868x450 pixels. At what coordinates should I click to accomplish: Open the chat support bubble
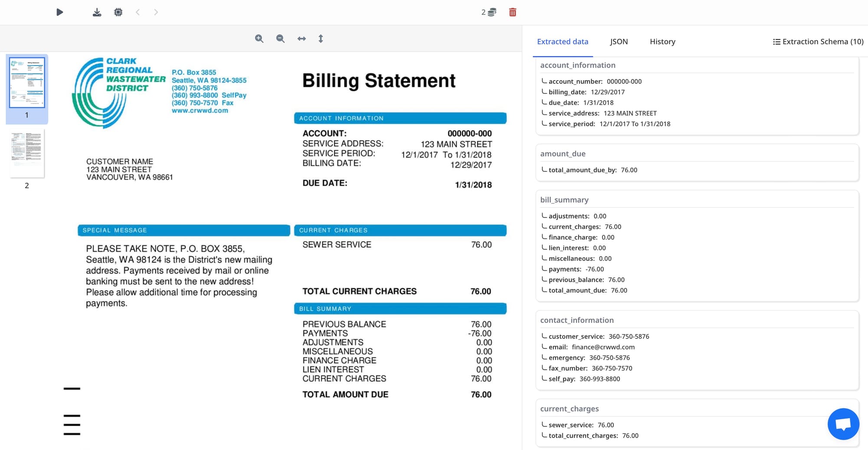click(x=843, y=424)
